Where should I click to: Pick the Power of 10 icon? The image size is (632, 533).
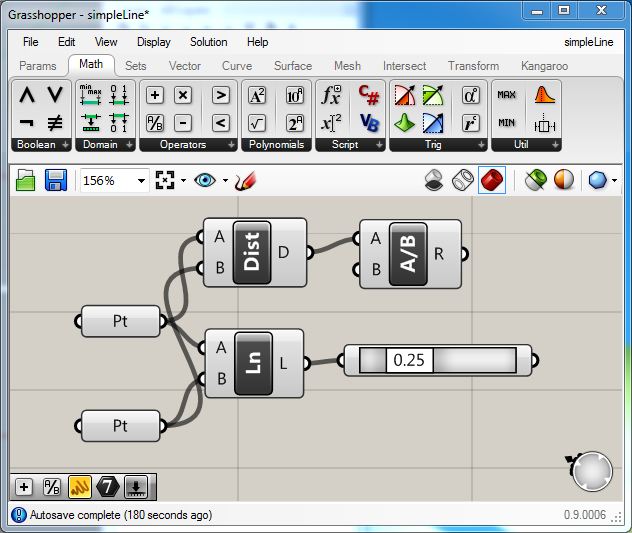click(295, 96)
